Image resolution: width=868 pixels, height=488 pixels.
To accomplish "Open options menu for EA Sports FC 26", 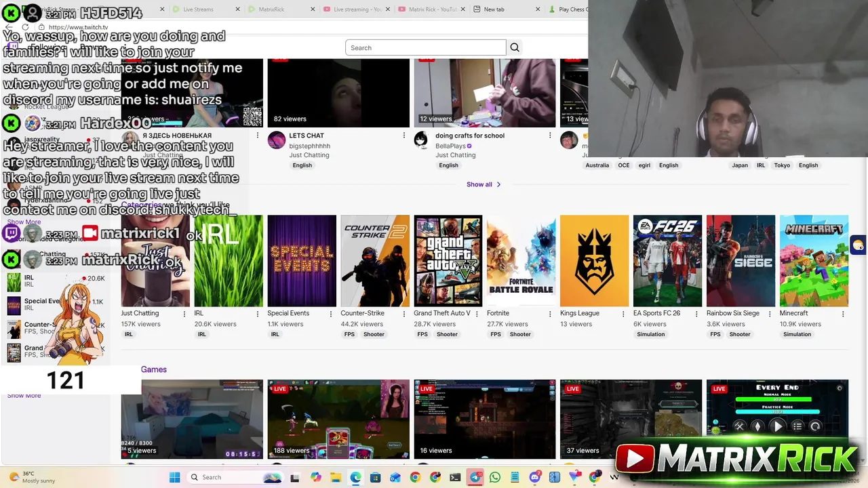I will pyautogui.click(x=696, y=314).
